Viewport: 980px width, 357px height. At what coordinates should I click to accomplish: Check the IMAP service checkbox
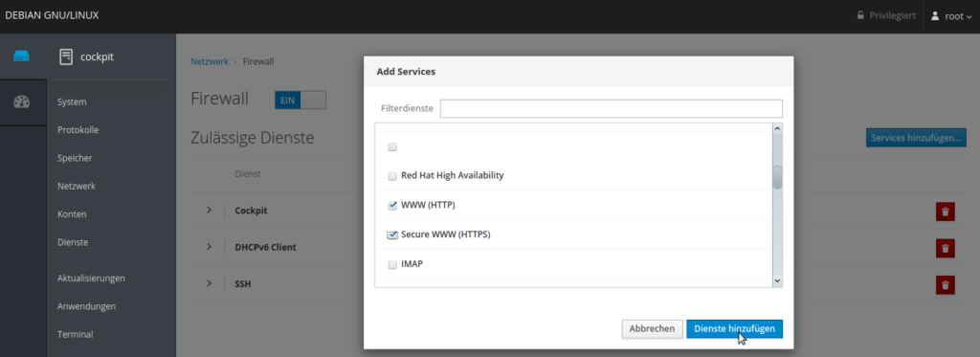392,264
